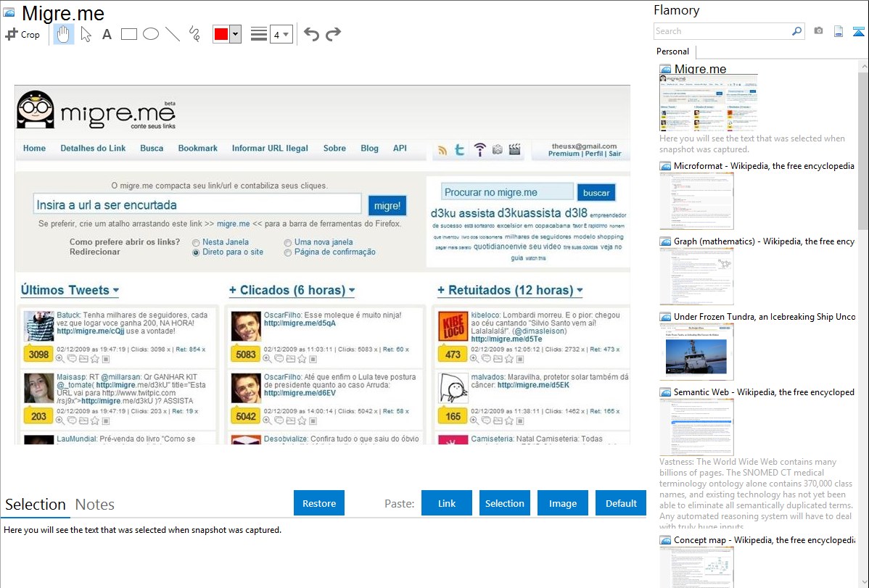Open the Microformat Wikipedia snapshot thumbnail
This screenshot has height=588, width=869.
coord(696,201)
